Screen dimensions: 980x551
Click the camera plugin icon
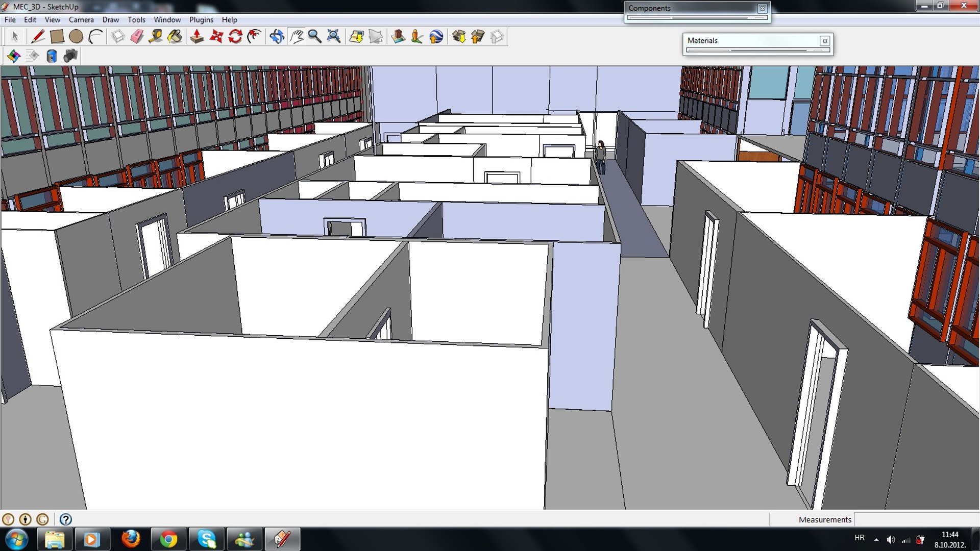[x=70, y=56]
